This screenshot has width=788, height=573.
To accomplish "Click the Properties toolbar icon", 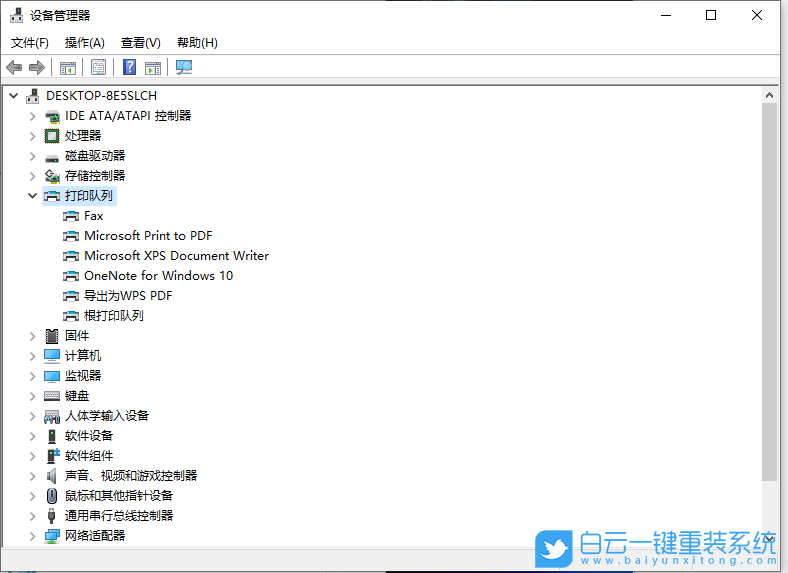I will point(98,67).
